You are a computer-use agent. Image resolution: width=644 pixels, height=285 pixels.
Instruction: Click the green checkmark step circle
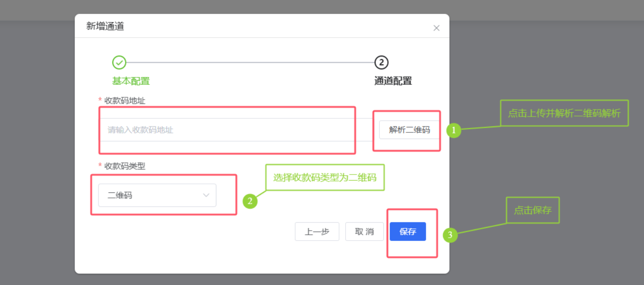click(x=119, y=62)
